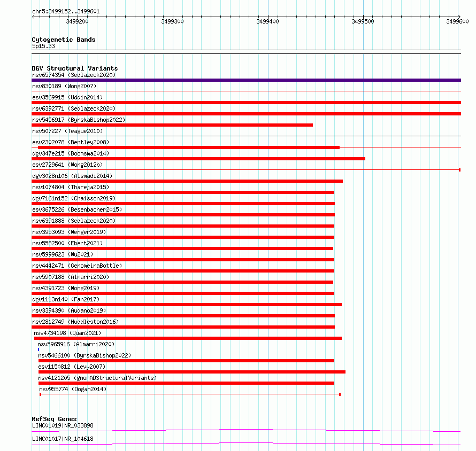Select esv3675226 (Besenbacher2015) label
The width and height of the screenshot is (476, 451).
(x=77, y=209)
